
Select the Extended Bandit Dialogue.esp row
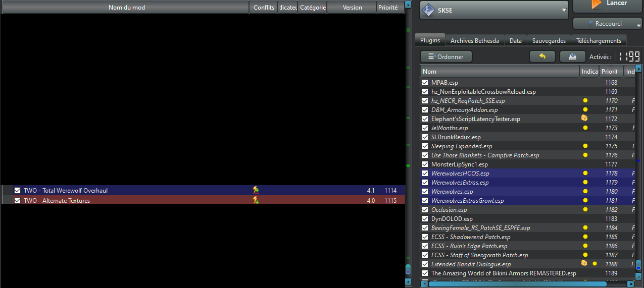click(528, 264)
